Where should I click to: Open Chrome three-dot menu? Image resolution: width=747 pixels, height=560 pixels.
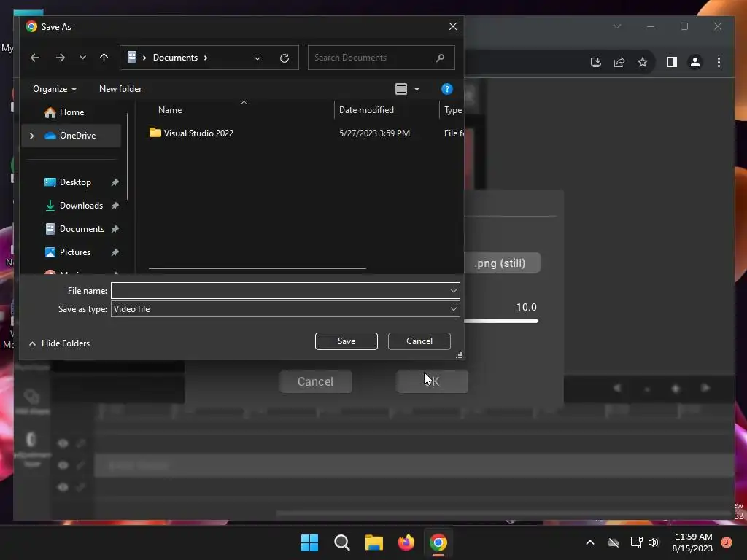(x=719, y=62)
